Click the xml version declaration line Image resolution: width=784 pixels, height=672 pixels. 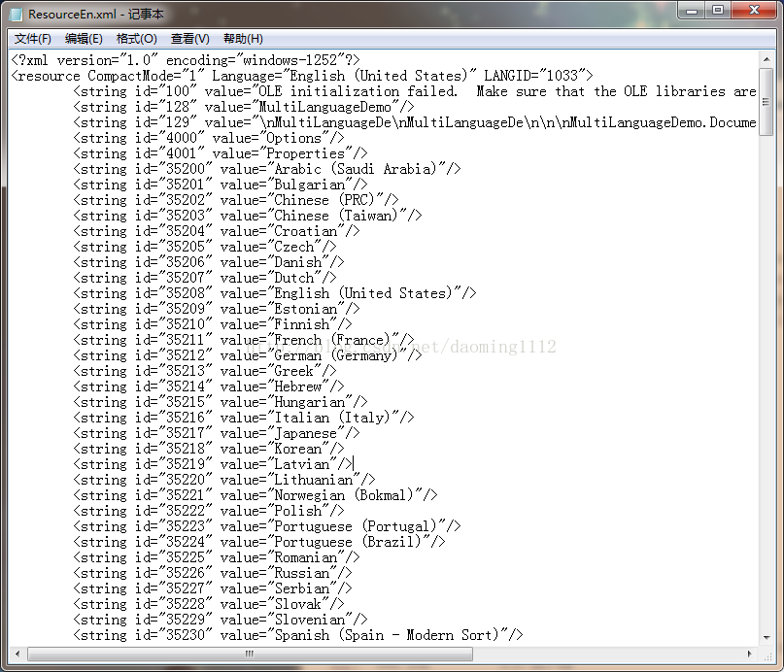(x=186, y=60)
